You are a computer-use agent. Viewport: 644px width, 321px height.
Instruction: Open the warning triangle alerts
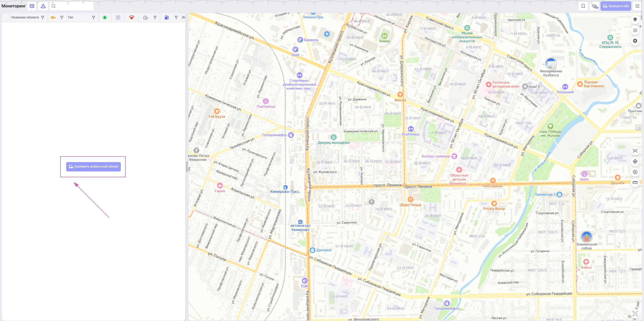43,6
